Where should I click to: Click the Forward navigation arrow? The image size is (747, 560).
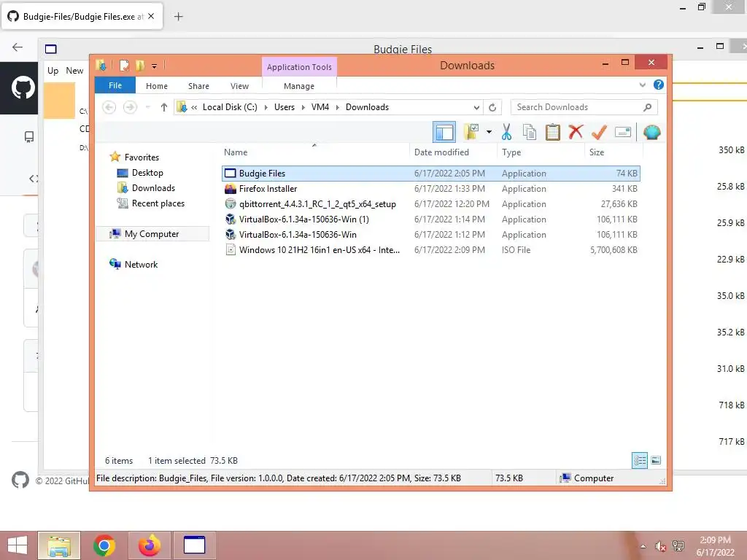coord(130,107)
